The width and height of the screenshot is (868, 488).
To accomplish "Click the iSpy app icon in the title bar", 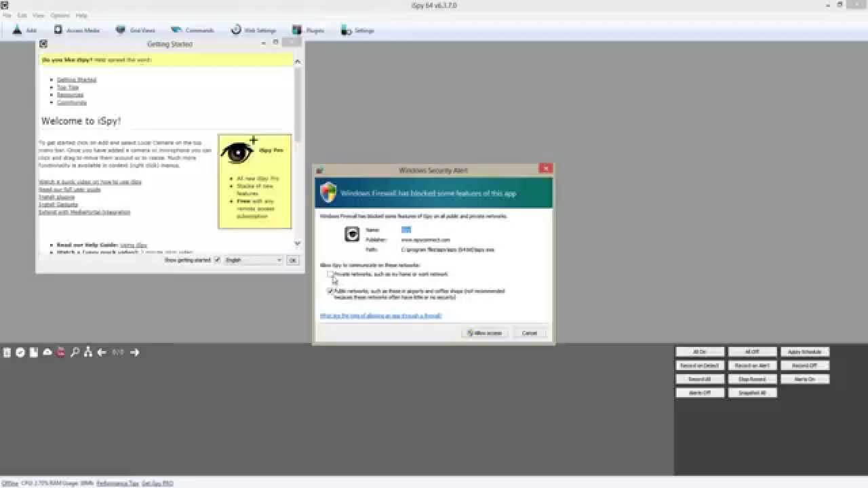I will [x=4, y=5].
